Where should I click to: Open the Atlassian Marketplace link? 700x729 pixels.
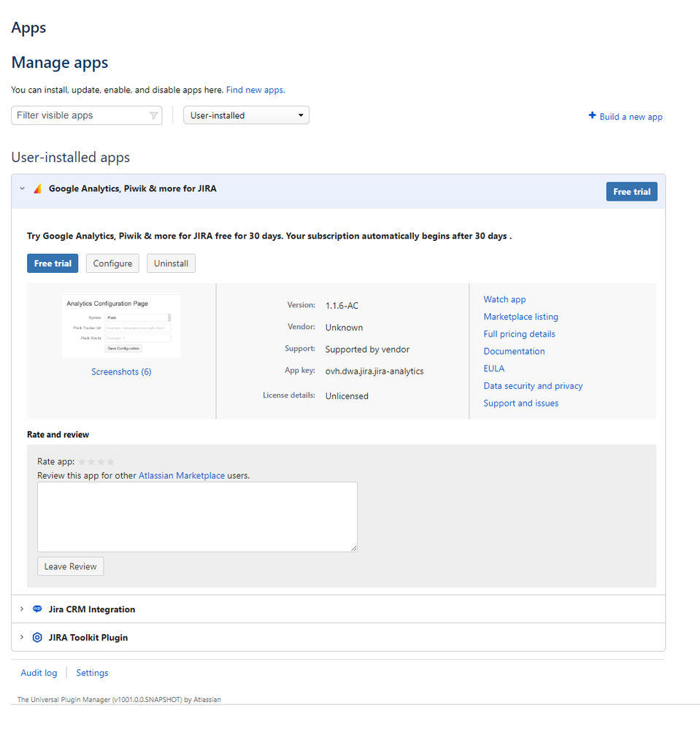182,476
